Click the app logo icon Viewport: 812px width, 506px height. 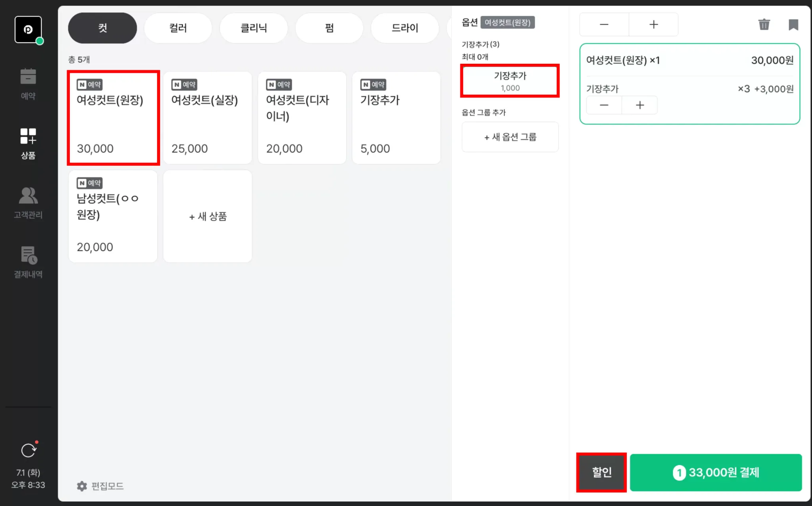click(28, 29)
